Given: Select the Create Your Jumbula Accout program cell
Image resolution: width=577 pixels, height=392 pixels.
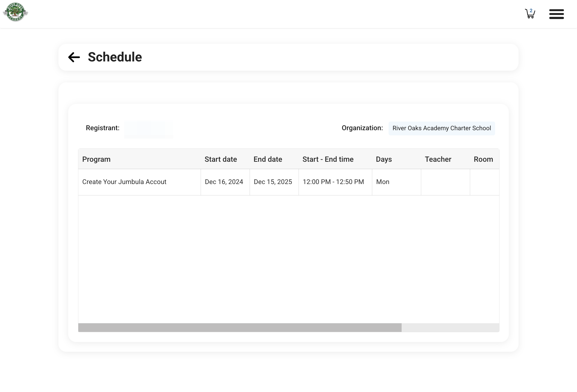Looking at the screenshot, I should [x=139, y=182].
